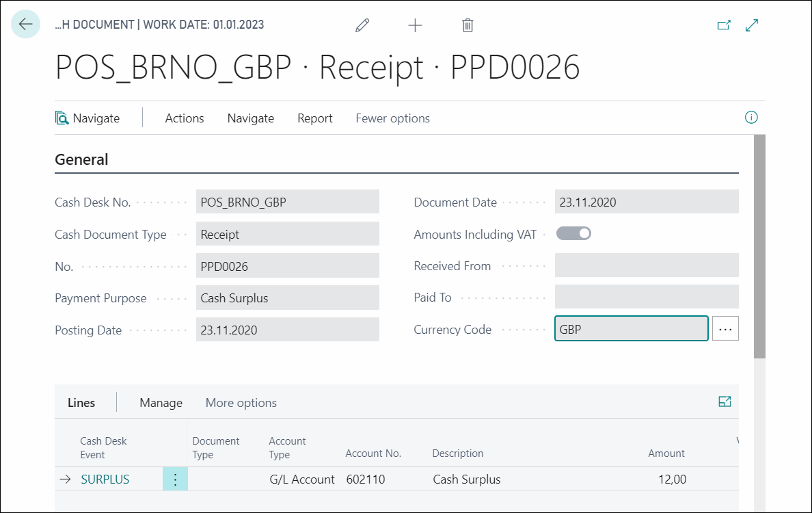This screenshot has width=812, height=513.
Task: Open the Actions menu
Action: coord(185,118)
